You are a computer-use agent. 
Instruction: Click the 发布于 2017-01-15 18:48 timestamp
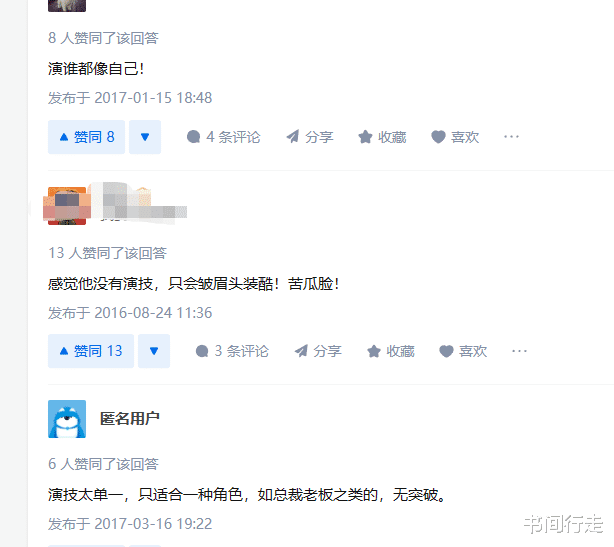pyautogui.click(x=130, y=98)
